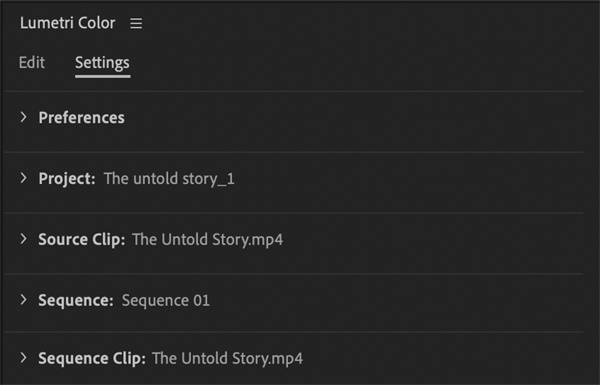Click Source Clip file name The Untold Story.mp4
The height and width of the screenshot is (385, 600).
[x=207, y=240]
